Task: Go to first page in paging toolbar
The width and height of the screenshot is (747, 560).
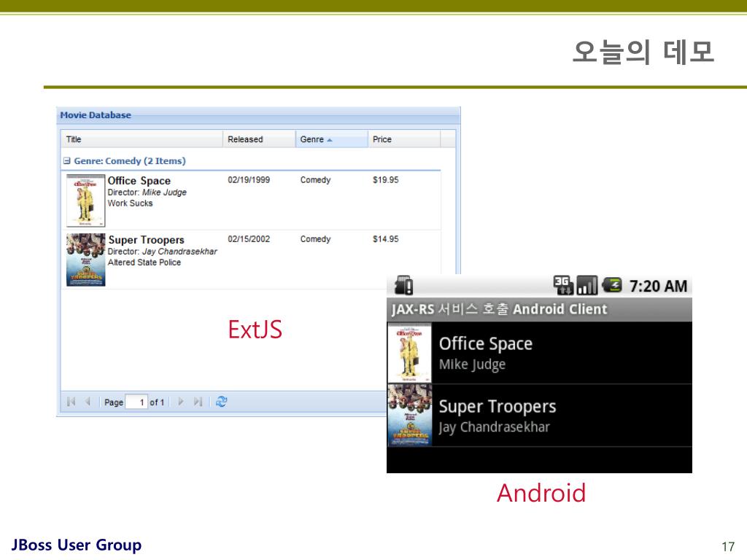Action: (x=71, y=402)
